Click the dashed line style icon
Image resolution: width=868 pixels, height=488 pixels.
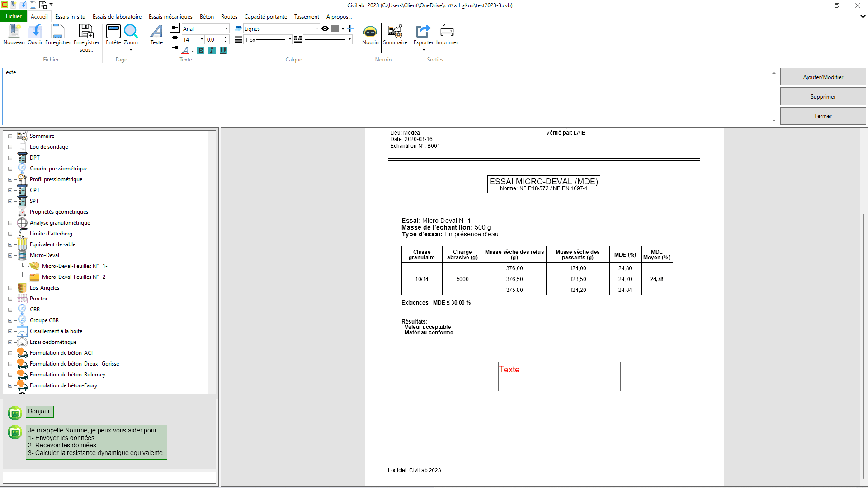tap(298, 39)
